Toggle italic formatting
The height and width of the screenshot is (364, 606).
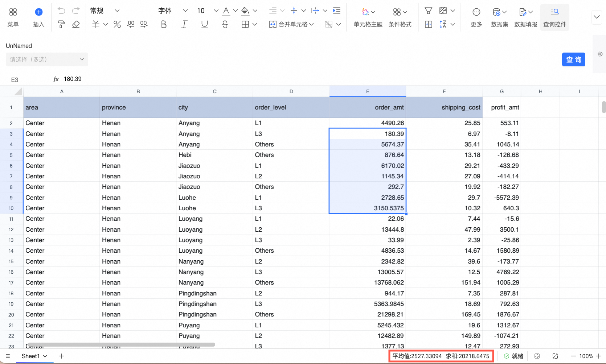184,24
